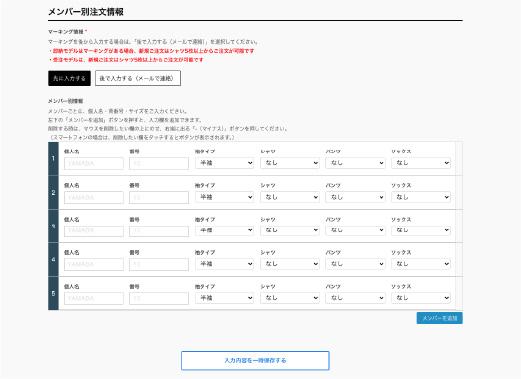521x379 pixels.
Task: Focus 番号 field in row 2
Action: pyautogui.click(x=159, y=198)
